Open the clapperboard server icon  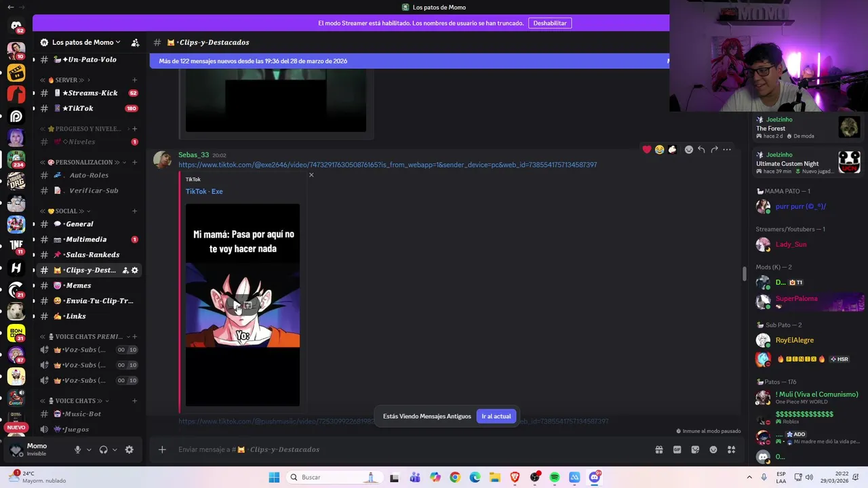[16, 73]
